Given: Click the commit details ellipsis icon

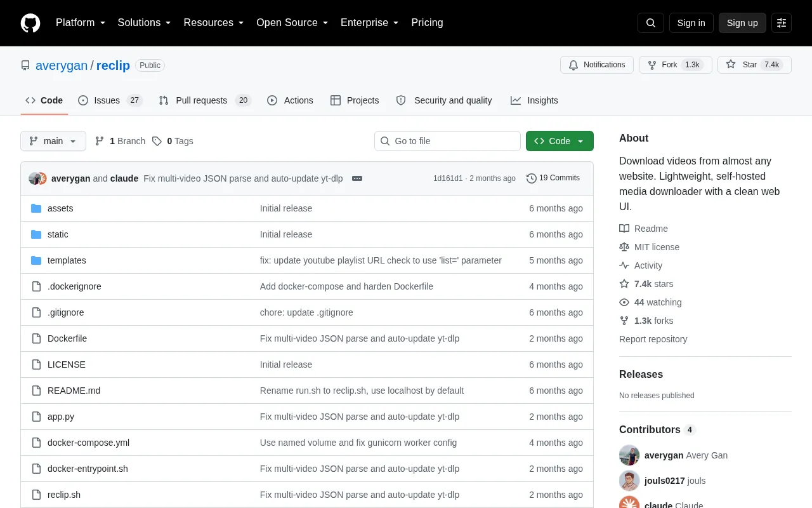Looking at the screenshot, I should [x=357, y=178].
